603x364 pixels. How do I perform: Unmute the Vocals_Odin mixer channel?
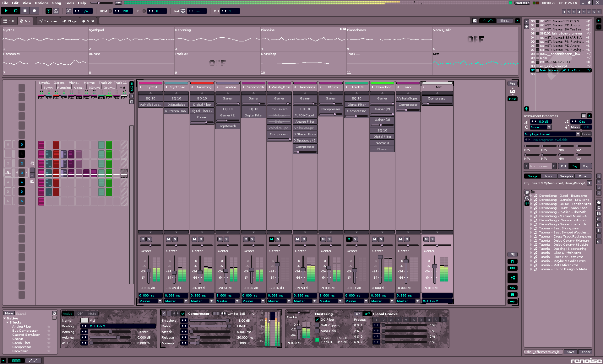tap(272, 239)
